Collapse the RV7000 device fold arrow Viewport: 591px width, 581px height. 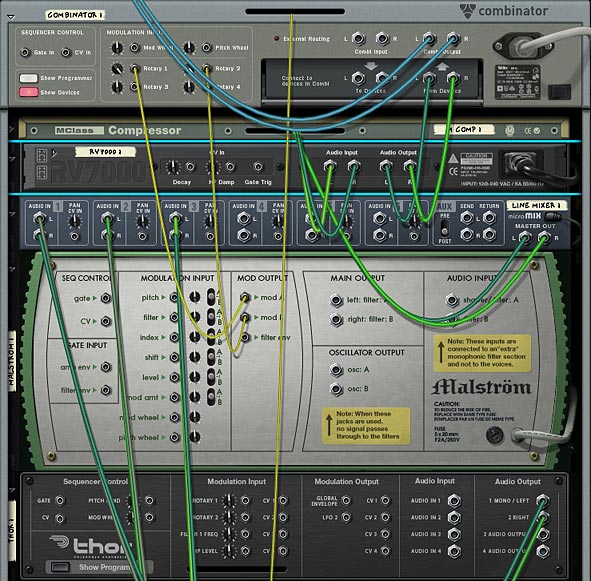[11, 159]
